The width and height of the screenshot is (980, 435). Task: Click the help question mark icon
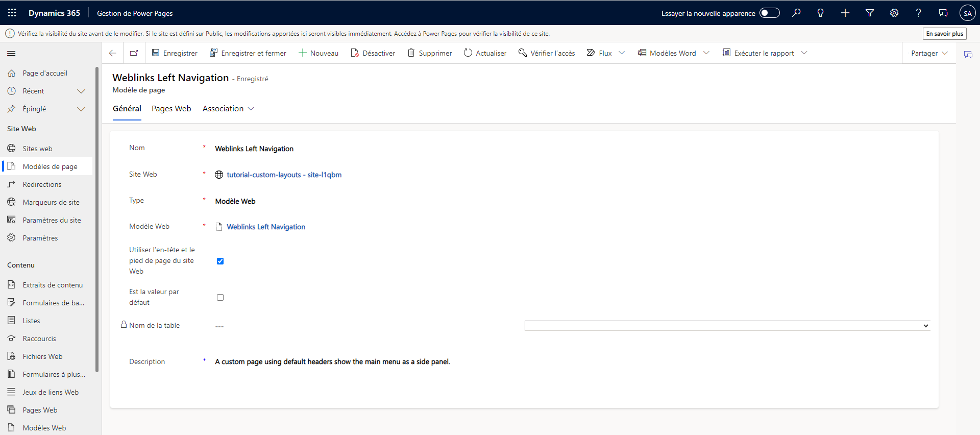pos(919,13)
